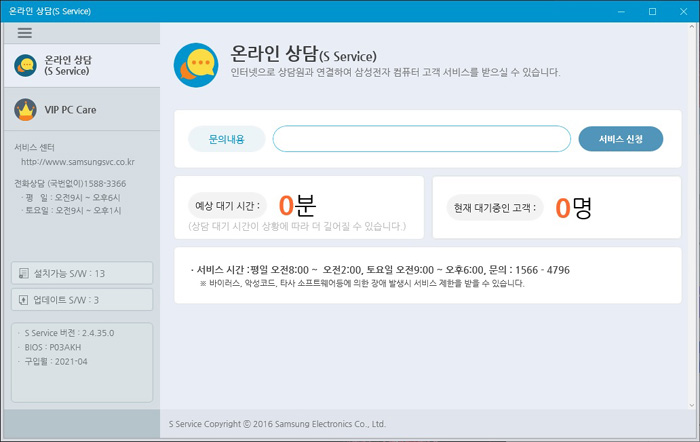Click the 토요일 오전9시~오후1시 hours text

[x=73, y=210]
